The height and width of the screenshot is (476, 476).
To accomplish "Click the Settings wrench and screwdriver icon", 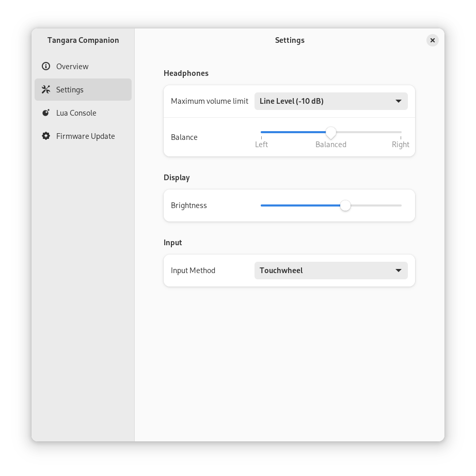I will pos(46,89).
